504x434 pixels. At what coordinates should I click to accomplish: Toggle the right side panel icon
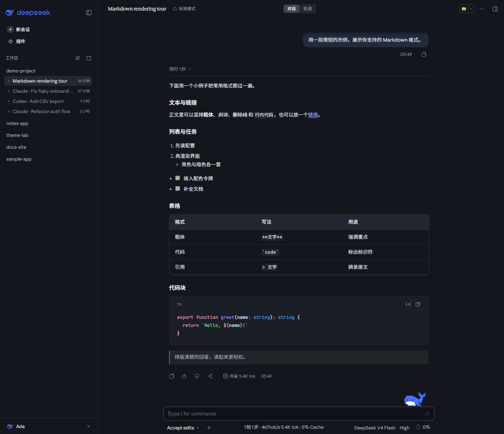coord(495,9)
